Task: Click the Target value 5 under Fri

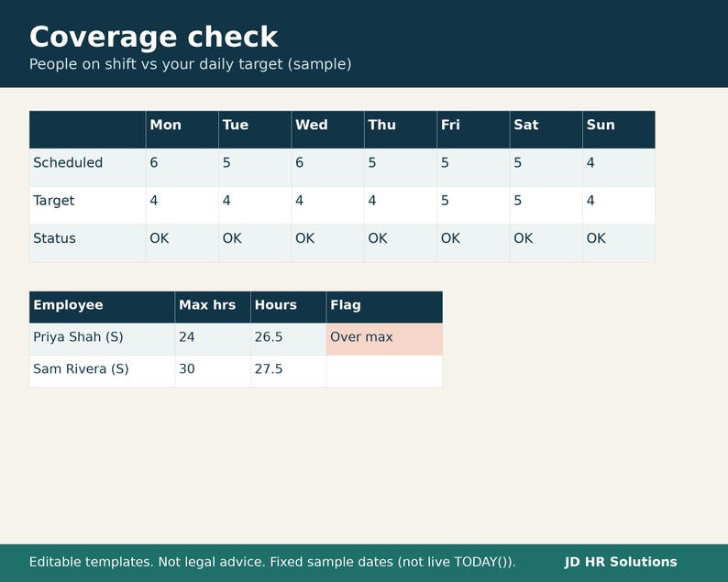Action: pyautogui.click(x=473, y=205)
